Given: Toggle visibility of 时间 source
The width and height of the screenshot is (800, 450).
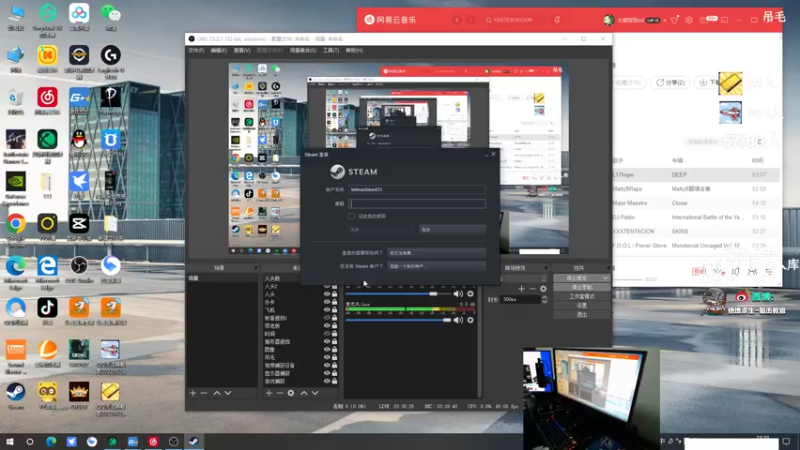Looking at the screenshot, I should click(327, 334).
